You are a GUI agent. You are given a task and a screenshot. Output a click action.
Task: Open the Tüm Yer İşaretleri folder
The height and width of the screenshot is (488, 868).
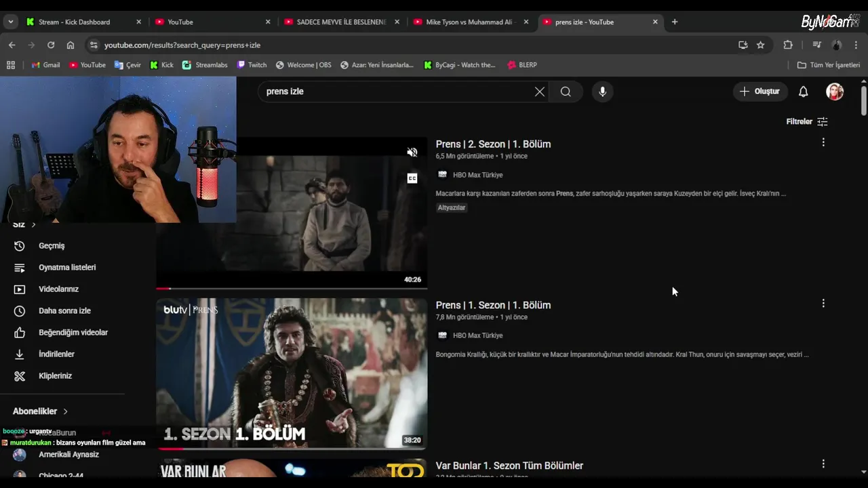(x=828, y=65)
